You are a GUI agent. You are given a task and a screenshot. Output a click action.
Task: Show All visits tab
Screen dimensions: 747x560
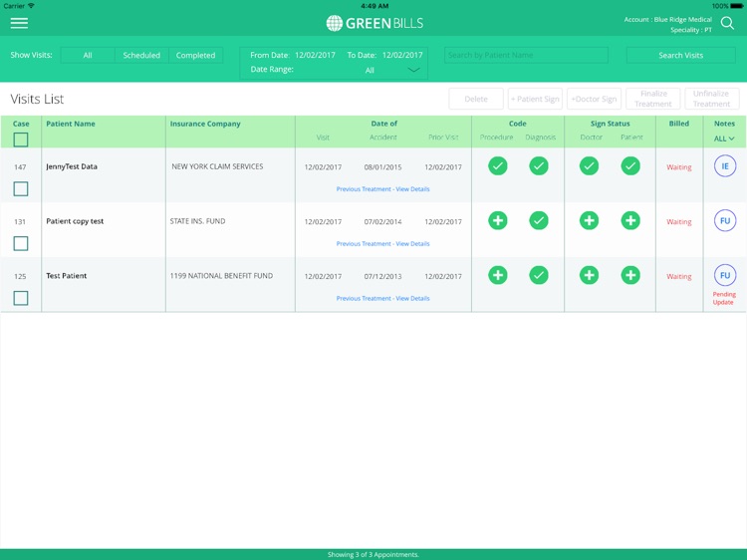[88, 55]
